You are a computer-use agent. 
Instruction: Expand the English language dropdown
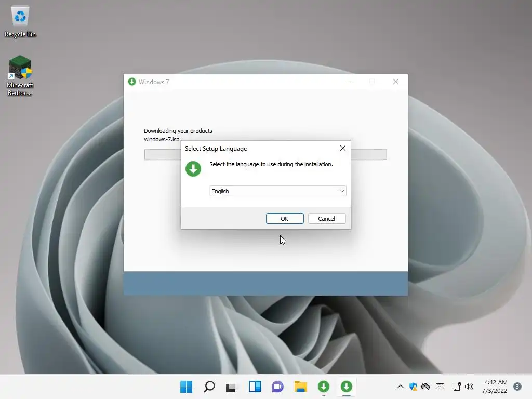[277, 191]
